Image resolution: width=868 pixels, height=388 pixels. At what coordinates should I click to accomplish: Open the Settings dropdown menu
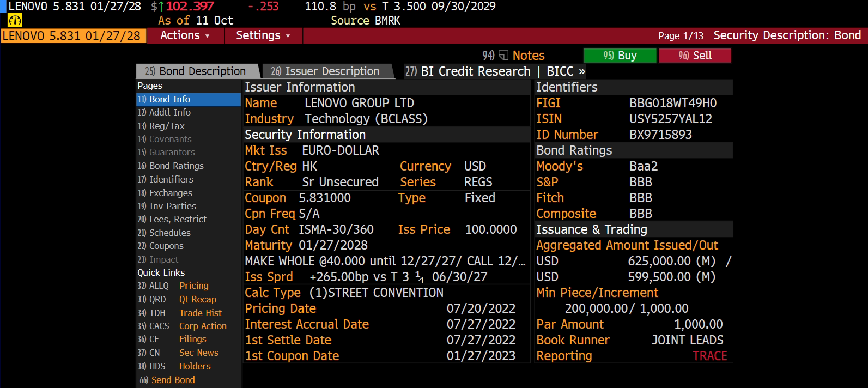(x=263, y=35)
